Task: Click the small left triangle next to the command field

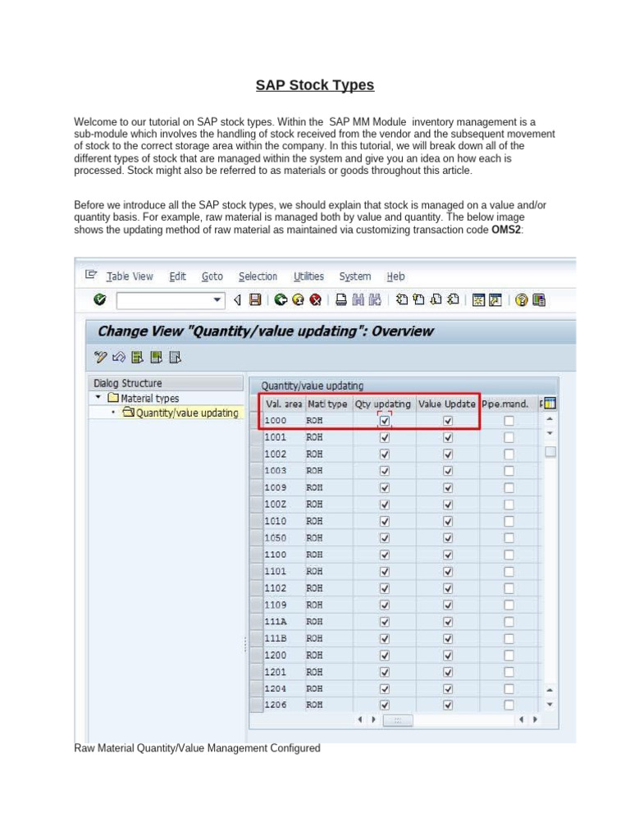Action: (x=237, y=300)
